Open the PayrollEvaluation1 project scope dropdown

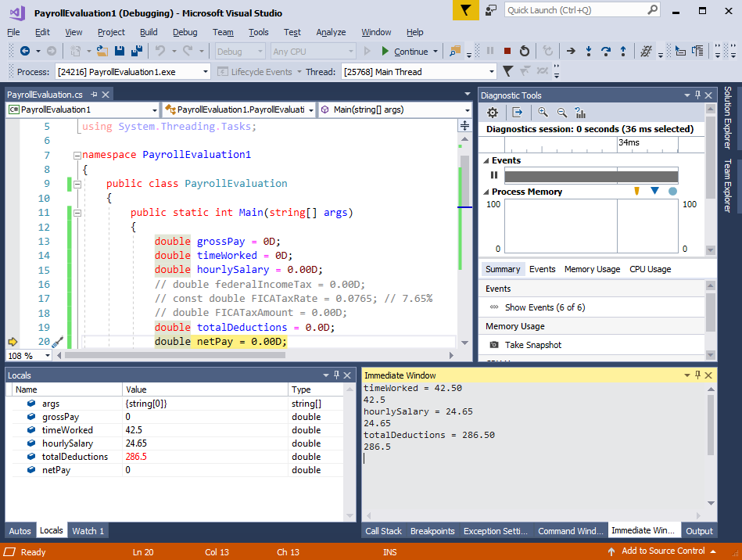(154, 109)
